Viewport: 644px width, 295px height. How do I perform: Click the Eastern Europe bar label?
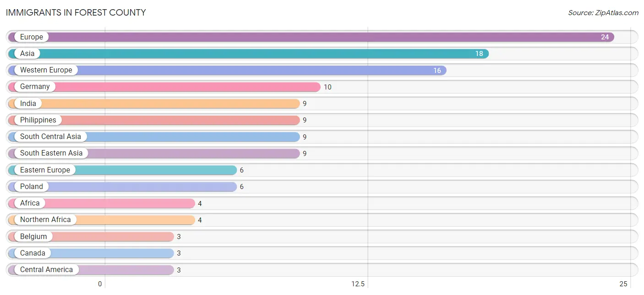click(x=45, y=170)
